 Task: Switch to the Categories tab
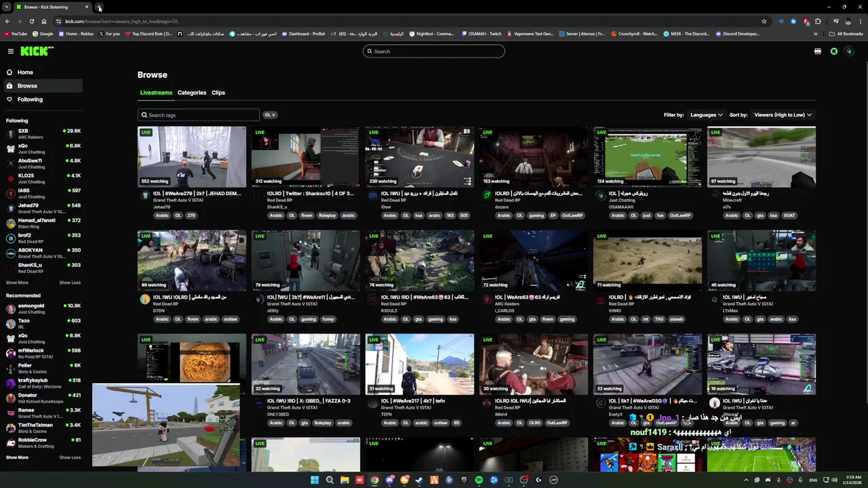(192, 92)
